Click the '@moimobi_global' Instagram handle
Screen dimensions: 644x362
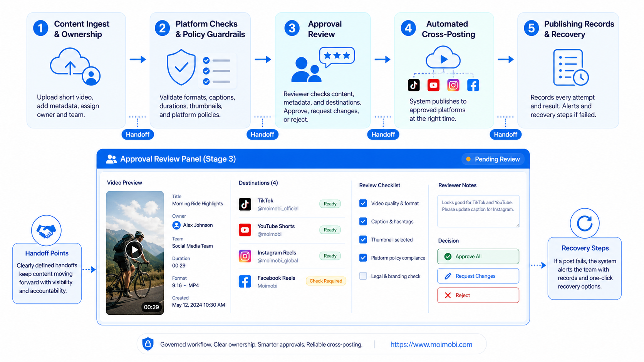tap(278, 260)
